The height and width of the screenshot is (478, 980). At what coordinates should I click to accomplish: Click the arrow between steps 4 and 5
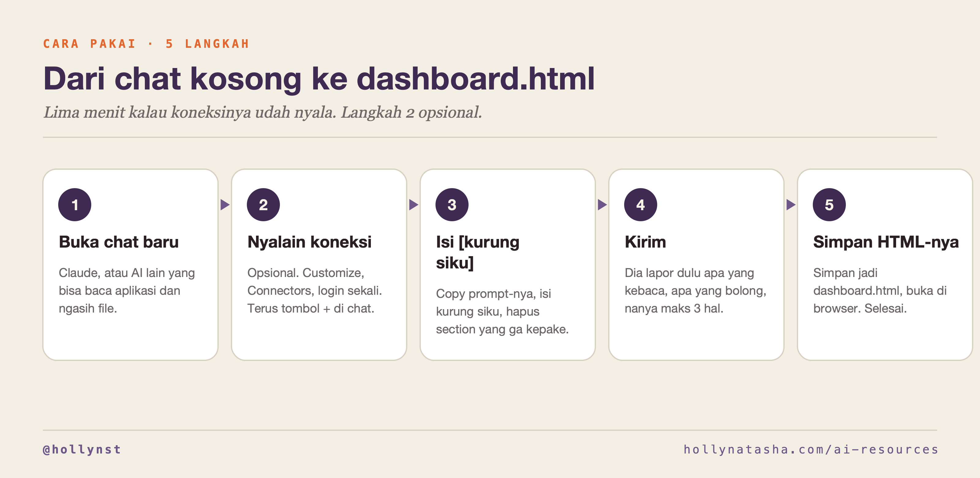(791, 205)
